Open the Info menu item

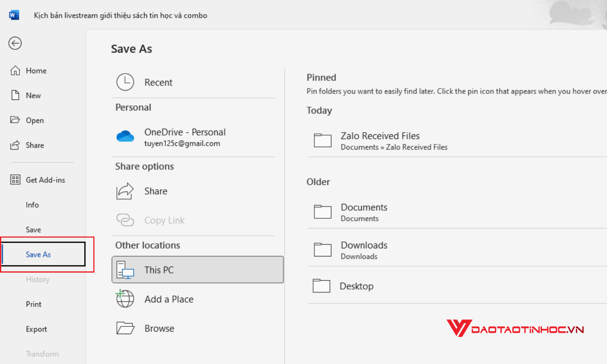click(x=32, y=205)
